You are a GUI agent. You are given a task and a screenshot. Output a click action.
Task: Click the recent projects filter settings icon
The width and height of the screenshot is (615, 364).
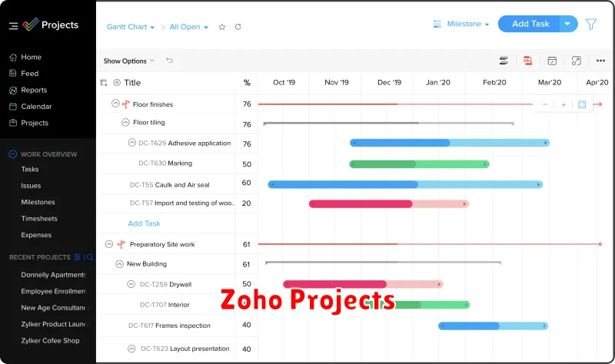tap(78, 257)
